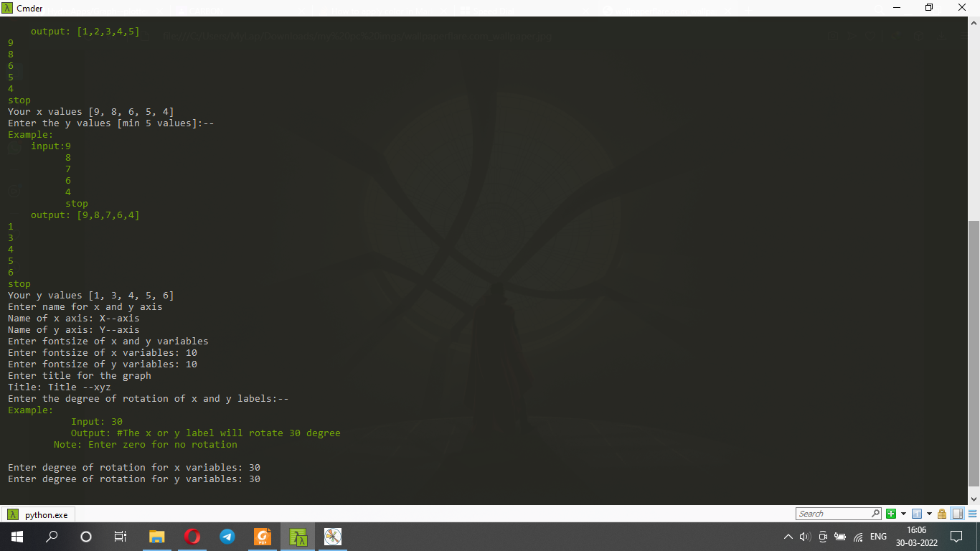Click the magnifier icon in the Search box
Screen dimensions: 980x551
[x=876, y=514]
